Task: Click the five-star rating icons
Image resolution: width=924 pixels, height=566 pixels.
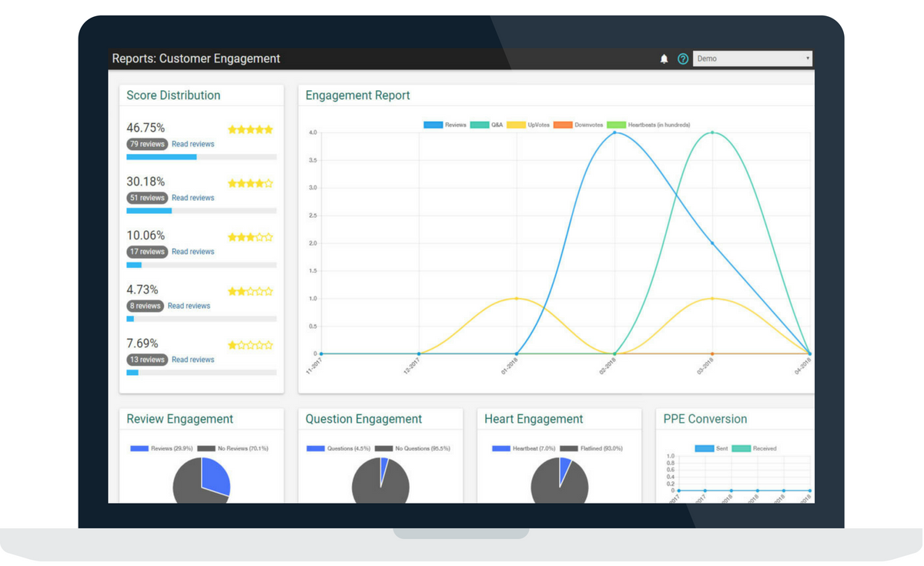Action: (x=250, y=129)
